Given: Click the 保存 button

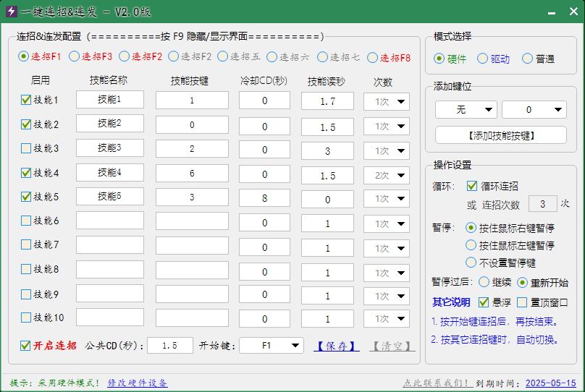Looking at the screenshot, I should (x=336, y=346).
